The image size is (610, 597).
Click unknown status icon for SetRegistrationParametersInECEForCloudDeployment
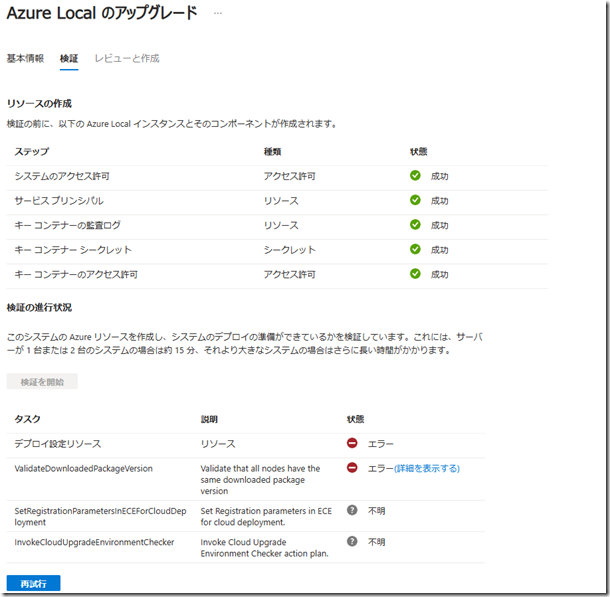(352, 510)
